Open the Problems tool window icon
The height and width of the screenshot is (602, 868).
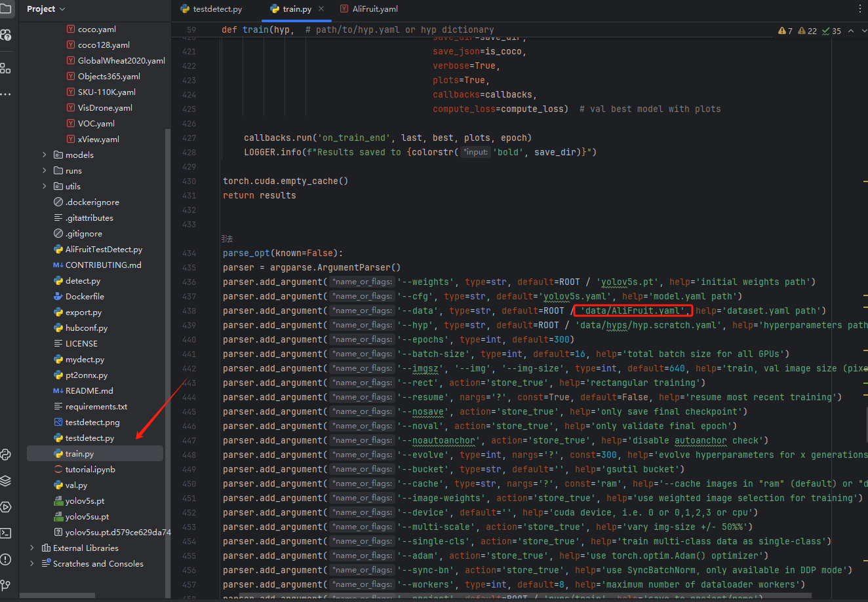(6, 559)
